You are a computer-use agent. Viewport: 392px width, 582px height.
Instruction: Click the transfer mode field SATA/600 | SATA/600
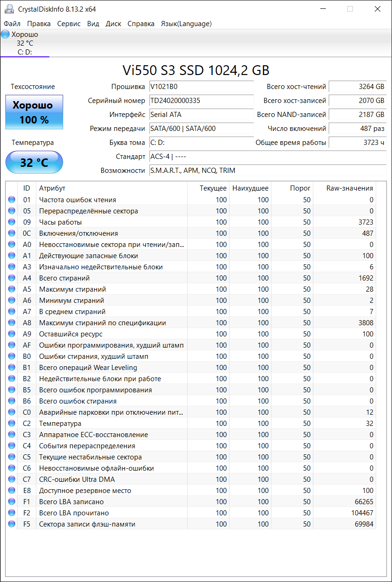coord(201,129)
